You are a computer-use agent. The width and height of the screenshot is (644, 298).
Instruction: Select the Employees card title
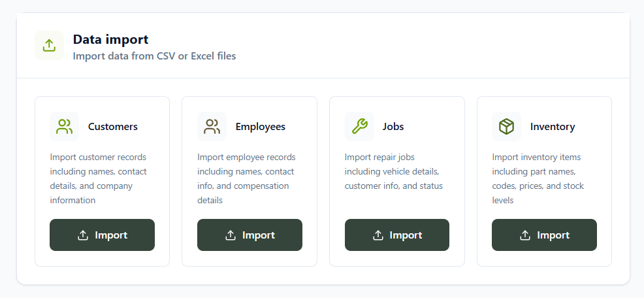coord(261,127)
